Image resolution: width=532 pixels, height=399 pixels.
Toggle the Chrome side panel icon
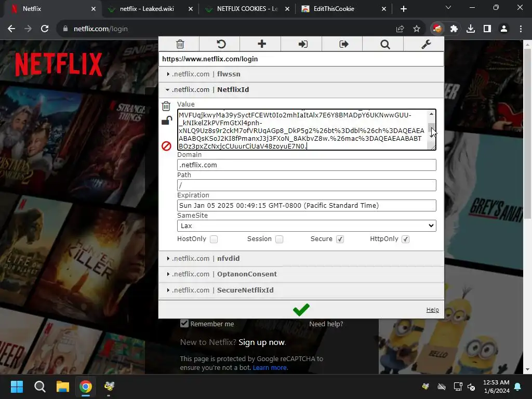487,29
